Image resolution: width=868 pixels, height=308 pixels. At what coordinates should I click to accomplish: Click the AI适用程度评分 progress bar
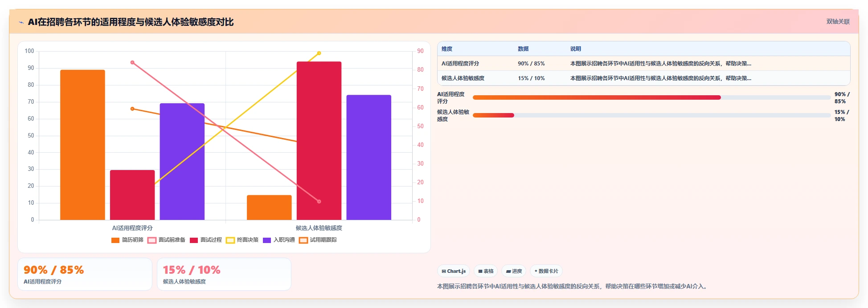click(651, 97)
